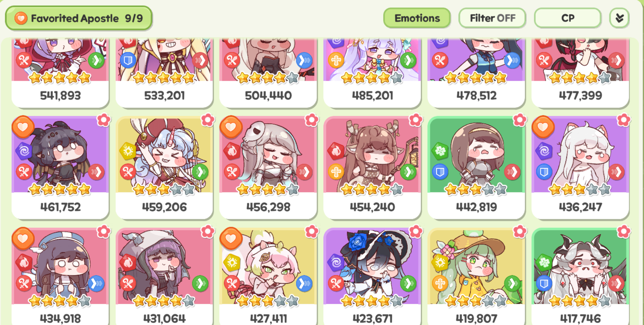Click green arrow icon on 431,064 card
The width and height of the screenshot is (644, 325).
click(x=200, y=283)
